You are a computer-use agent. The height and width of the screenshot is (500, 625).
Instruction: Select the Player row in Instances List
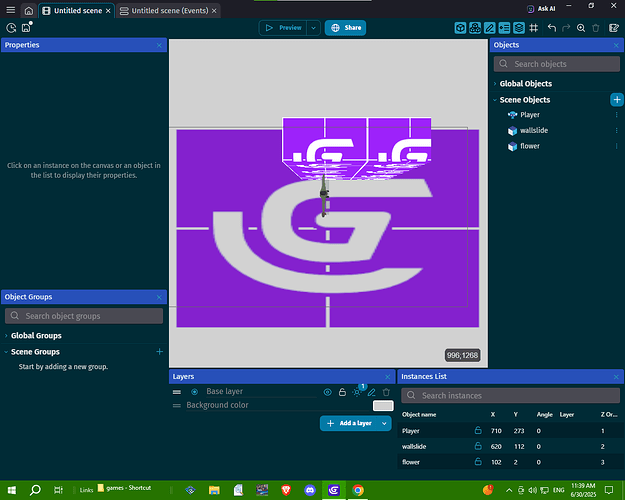pyautogui.click(x=510, y=431)
